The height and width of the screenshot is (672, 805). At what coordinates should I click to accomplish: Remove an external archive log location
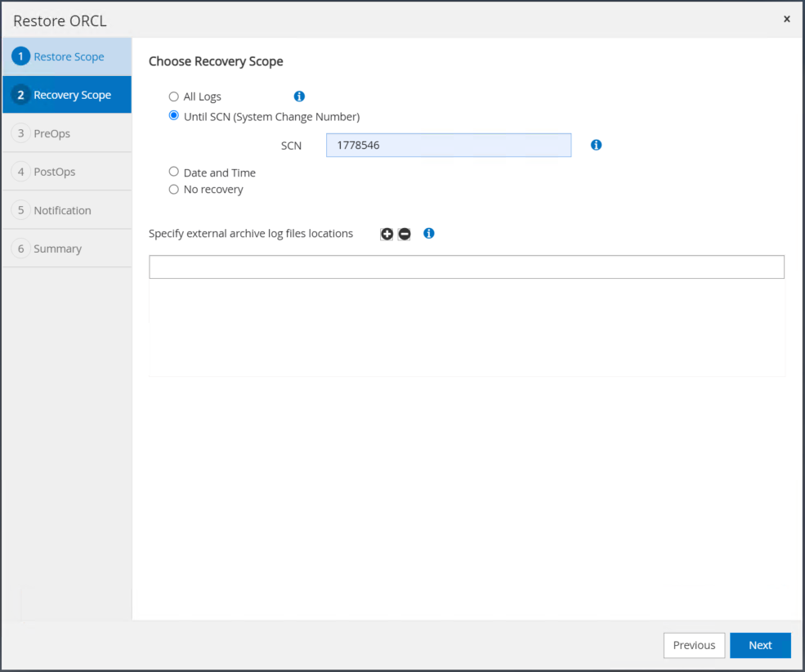click(x=404, y=234)
